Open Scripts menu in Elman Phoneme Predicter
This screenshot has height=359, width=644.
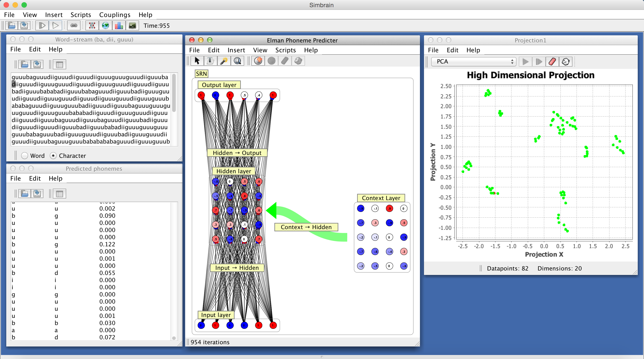pos(285,50)
